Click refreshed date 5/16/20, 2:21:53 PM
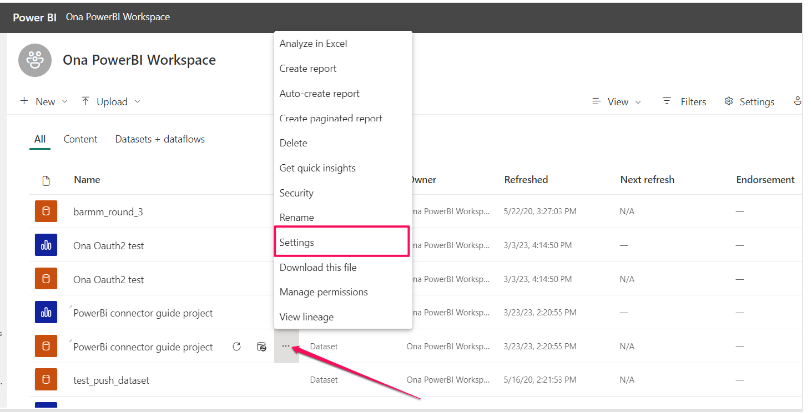 539,380
